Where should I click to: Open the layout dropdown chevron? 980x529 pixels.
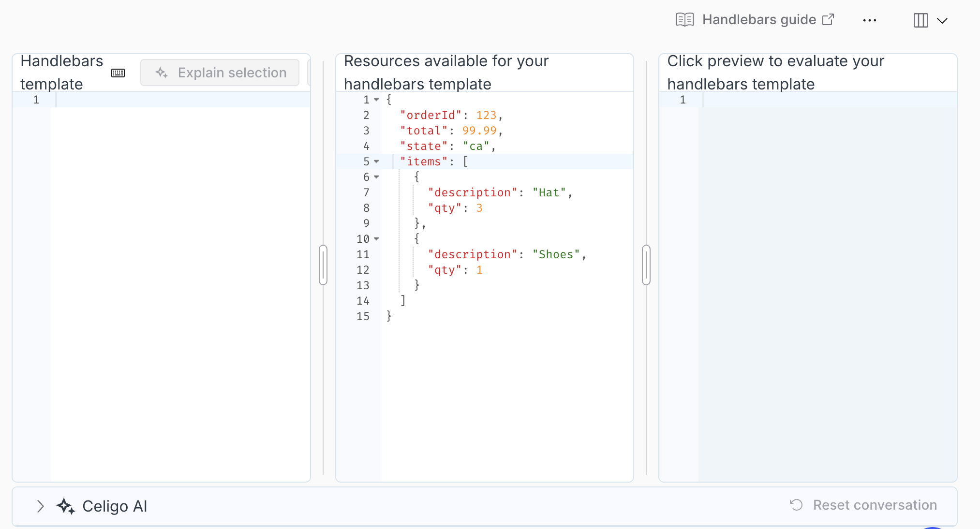tap(942, 21)
